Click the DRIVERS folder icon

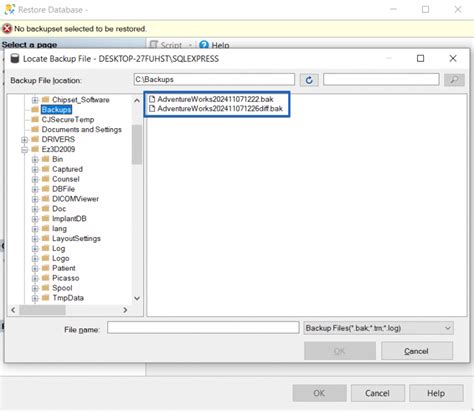pos(35,139)
